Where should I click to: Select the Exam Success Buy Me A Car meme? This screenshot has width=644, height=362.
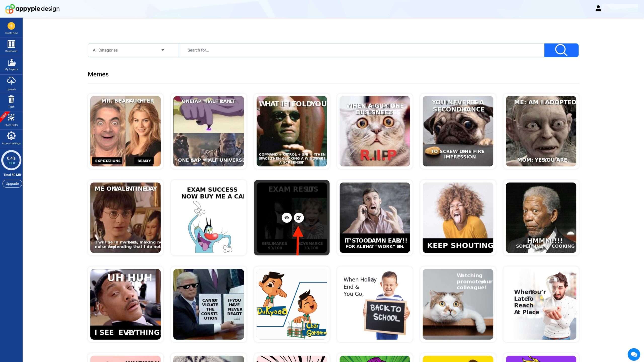[x=209, y=218]
